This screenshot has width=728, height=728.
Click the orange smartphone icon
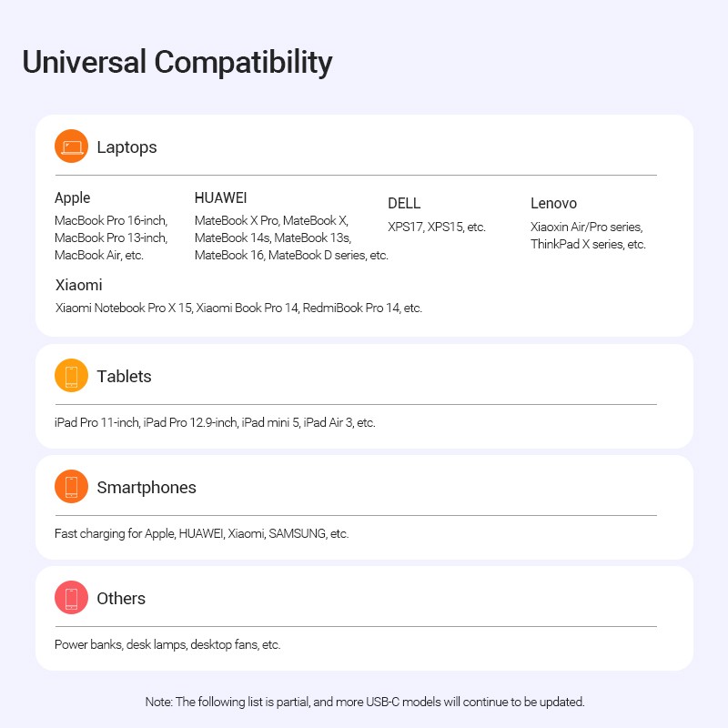point(71,487)
